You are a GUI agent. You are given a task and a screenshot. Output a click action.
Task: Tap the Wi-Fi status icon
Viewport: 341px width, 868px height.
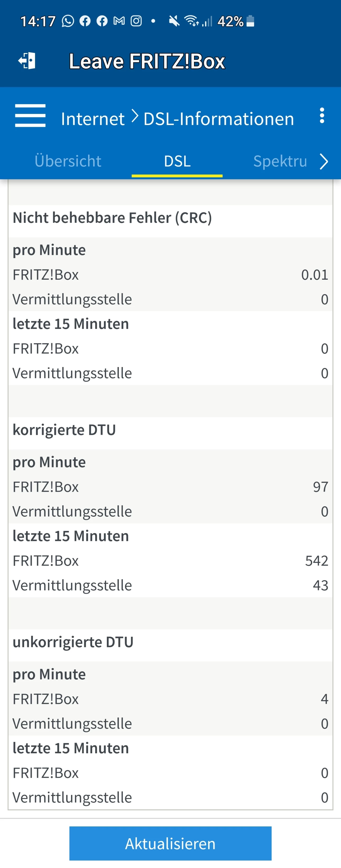191,21
